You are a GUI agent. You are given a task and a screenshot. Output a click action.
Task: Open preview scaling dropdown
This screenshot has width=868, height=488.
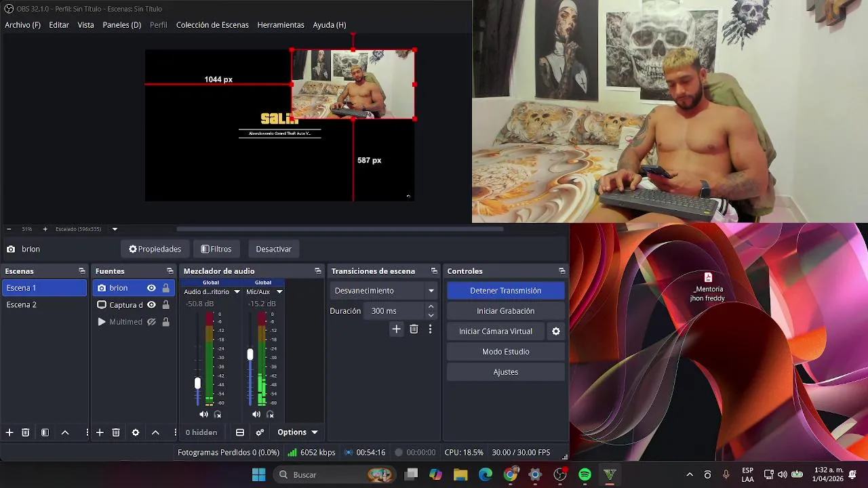coord(115,229)
